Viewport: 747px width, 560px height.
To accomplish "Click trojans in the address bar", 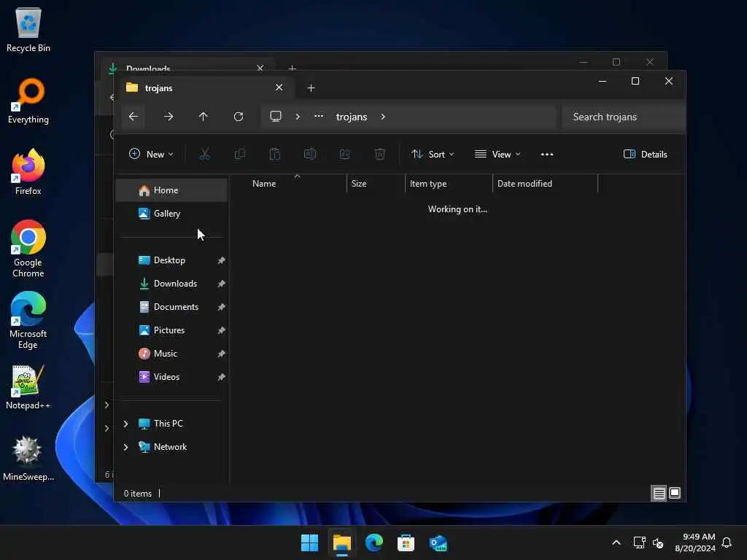I will click(352, 117).
